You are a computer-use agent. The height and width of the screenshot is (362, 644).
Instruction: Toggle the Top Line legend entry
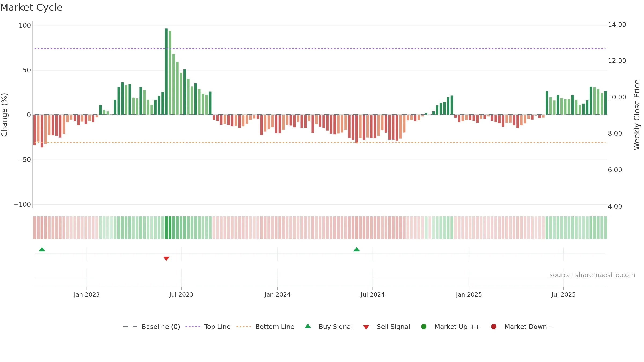(208, 327)
